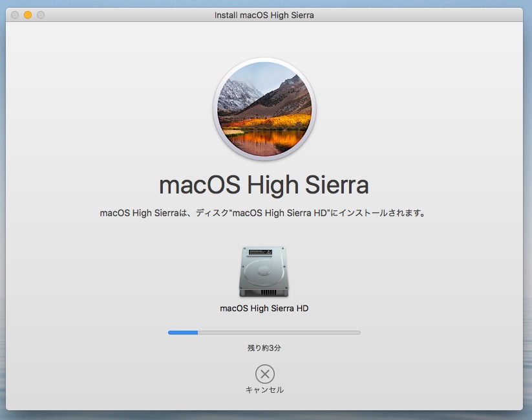Click the High Sierra mountain logo

coord(264,109)
